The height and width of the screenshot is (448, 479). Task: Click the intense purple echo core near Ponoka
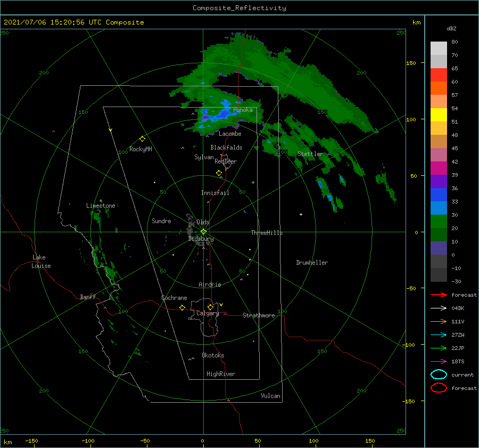click(206, 117)
